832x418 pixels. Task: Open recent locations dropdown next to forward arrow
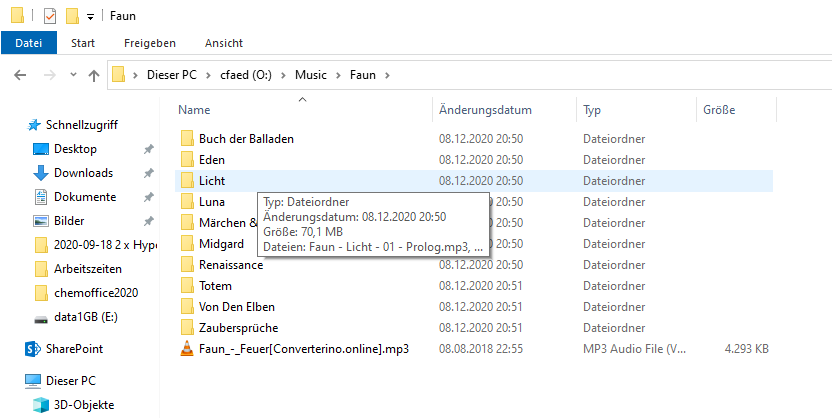73,75
